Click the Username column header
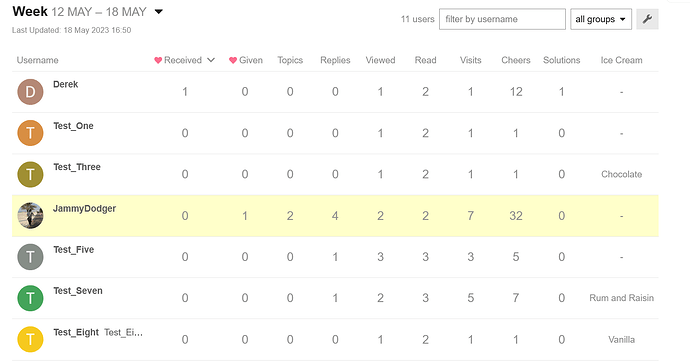The image size is (690, 362). point(37,60)
